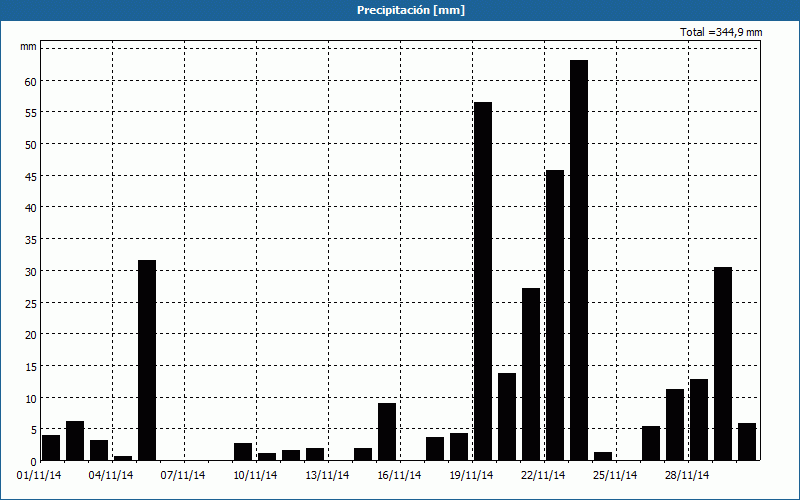
Task: Select the 20/11 bar reaching about 14 mm
Action: (507, 417)
